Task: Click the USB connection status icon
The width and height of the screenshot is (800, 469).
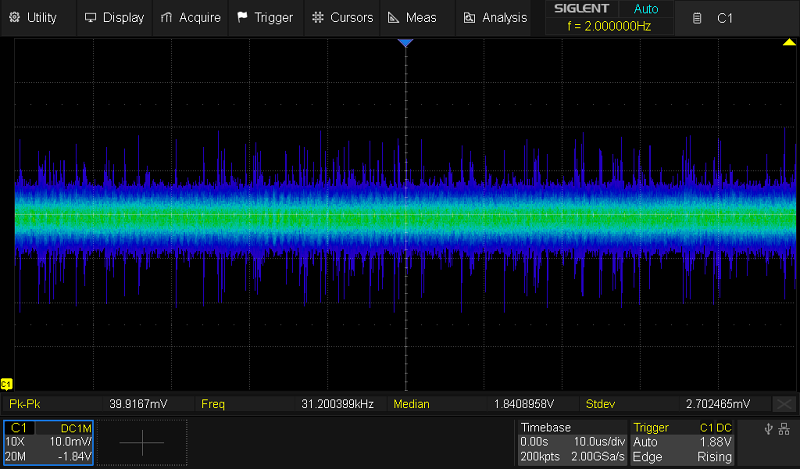Action: (x=771, y=428)
